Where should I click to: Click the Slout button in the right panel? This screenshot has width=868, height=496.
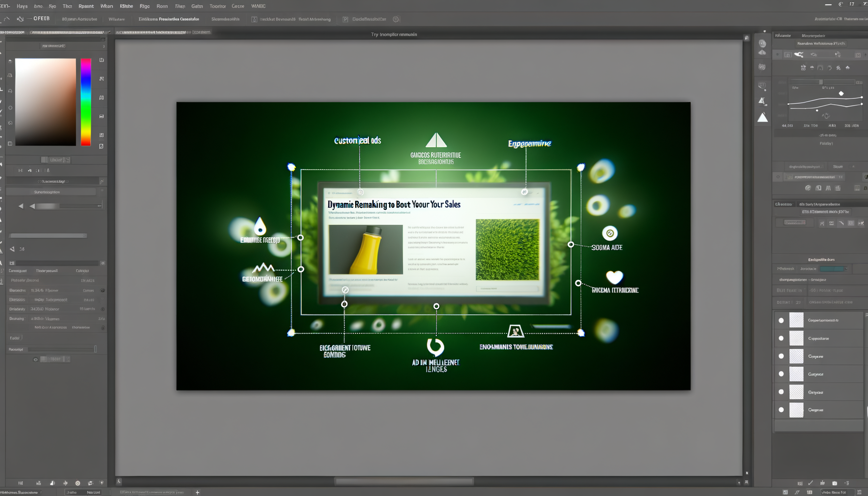(x=838, y=166)
